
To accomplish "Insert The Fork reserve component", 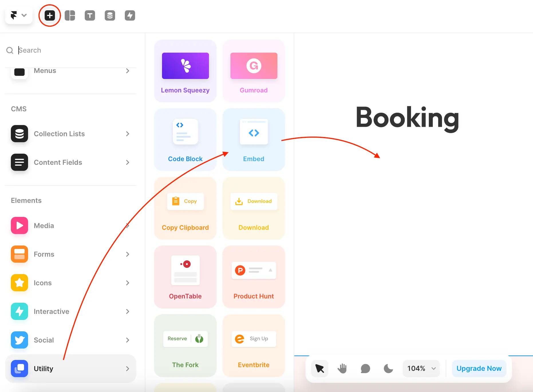I will click(185, 346).
